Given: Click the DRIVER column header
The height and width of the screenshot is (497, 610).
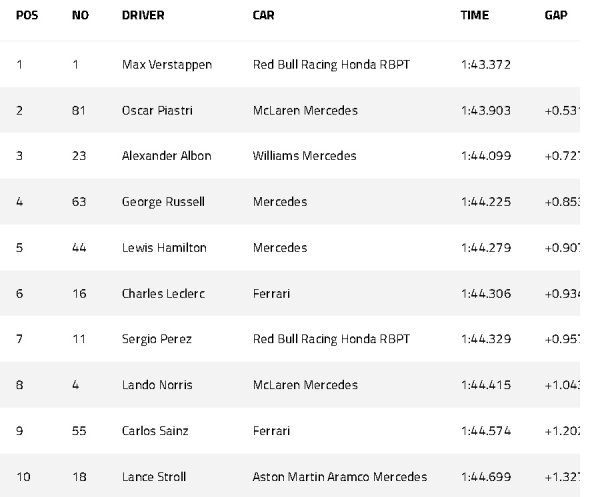Looking at the screenshot, I should (143, 15).
